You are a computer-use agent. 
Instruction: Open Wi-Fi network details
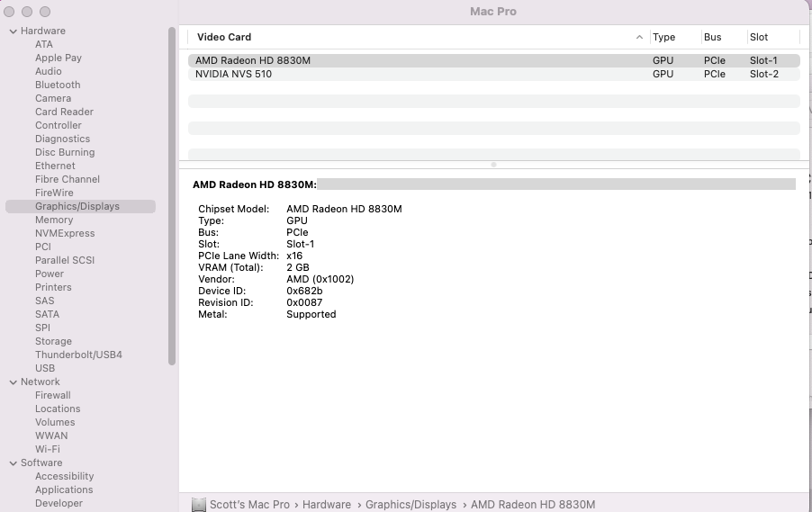pos(48,449)
